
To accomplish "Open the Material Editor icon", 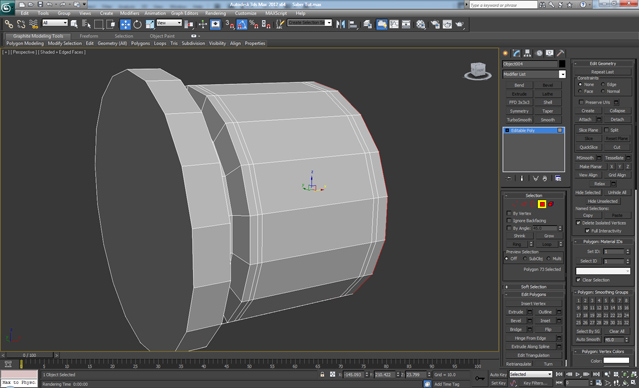I will 421,24.
